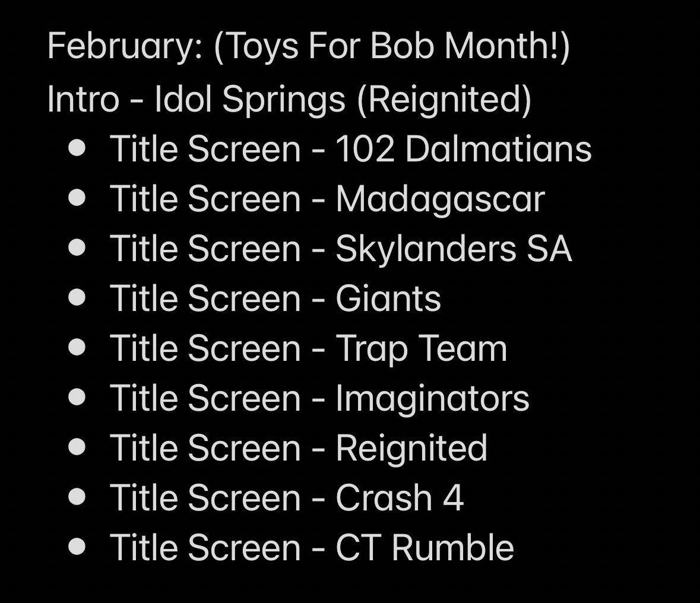Select the "Title Screen - Imaginators" line
Image resolution: width=700 pixels, height=603 pixels.
[319, 398]
